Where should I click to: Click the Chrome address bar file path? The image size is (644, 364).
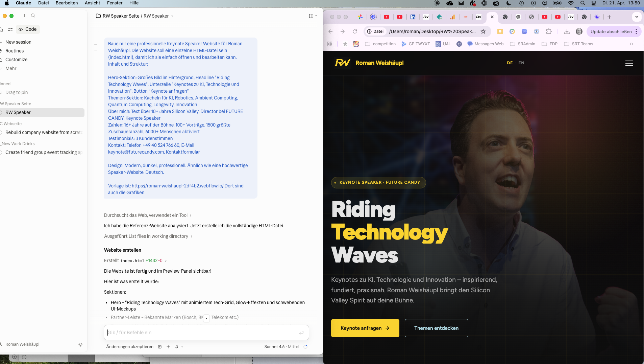(432, 31)
